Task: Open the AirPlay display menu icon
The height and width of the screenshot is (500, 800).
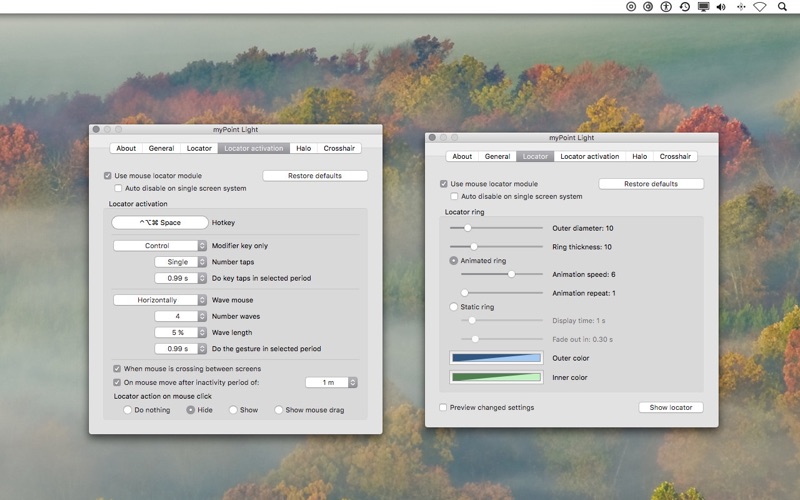Action: pyautogui.click(x=703, y=7)
